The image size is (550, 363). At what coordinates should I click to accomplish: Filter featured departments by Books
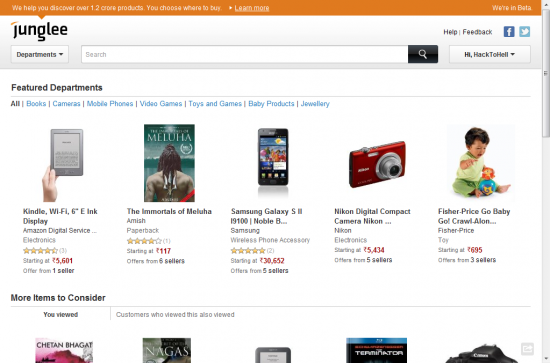pos(36,104)
